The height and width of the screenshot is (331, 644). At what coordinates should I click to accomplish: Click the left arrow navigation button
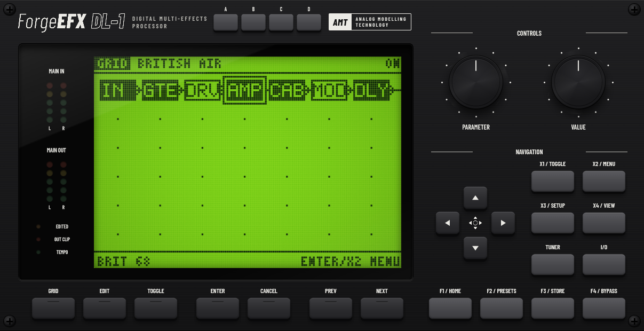(448, 223)
